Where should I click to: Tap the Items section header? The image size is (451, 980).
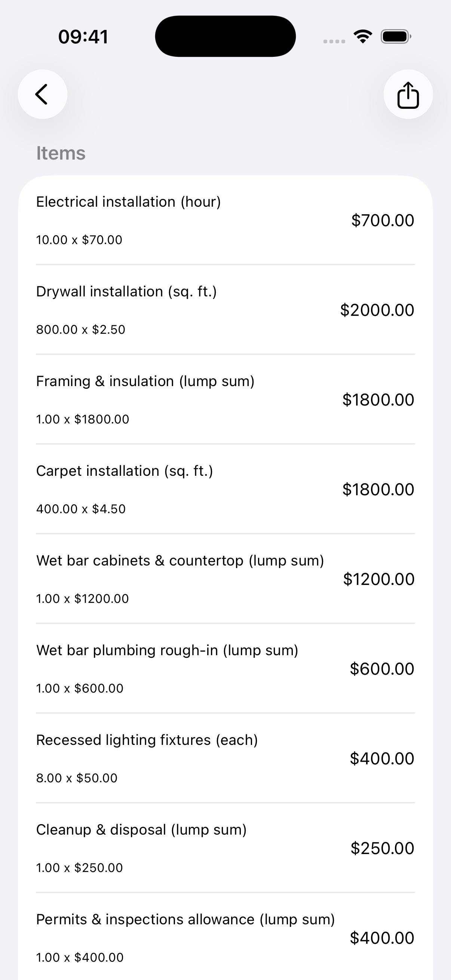(x=61, y=153)
